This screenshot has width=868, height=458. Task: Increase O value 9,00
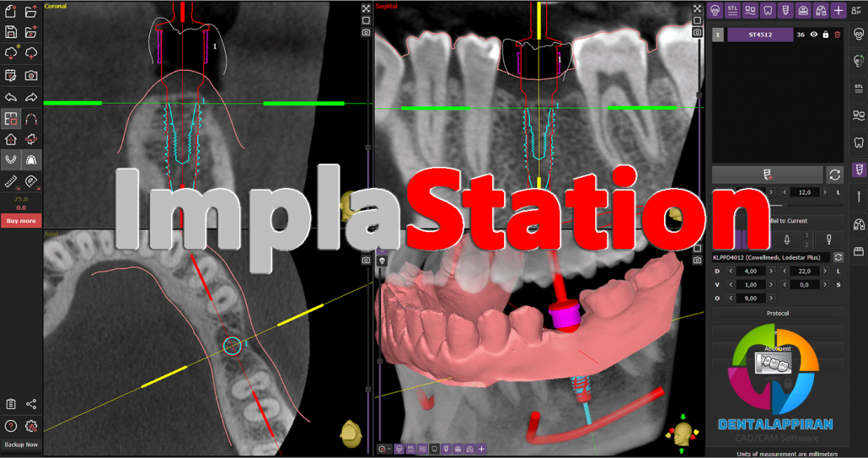(x=770, y=298)
